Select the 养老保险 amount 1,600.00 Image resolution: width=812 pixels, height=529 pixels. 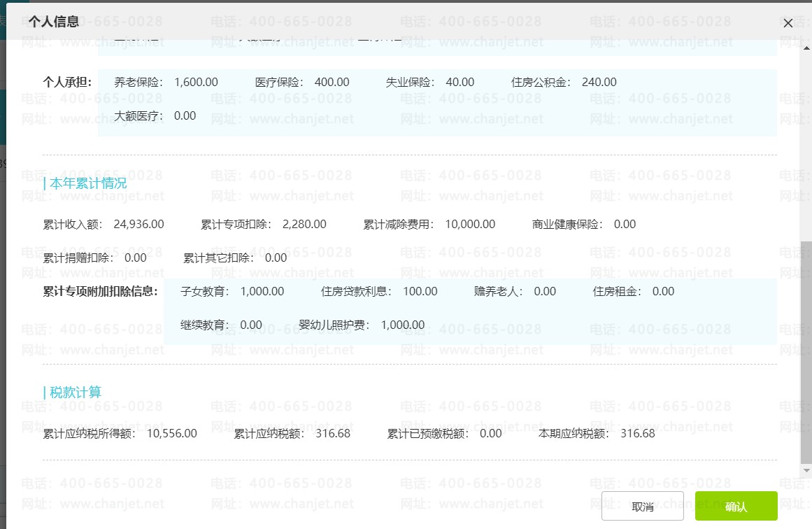[196, 83]
